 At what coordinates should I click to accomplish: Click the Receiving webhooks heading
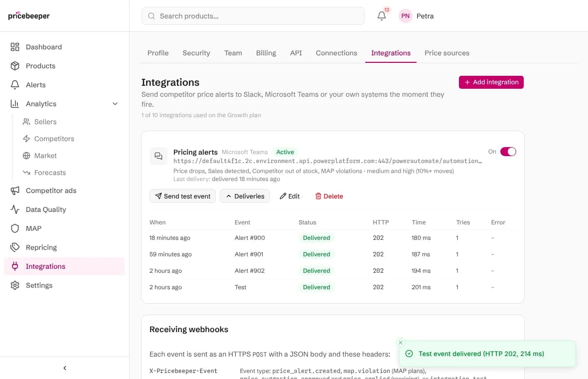pyautogui.click(x=189, y=329)
